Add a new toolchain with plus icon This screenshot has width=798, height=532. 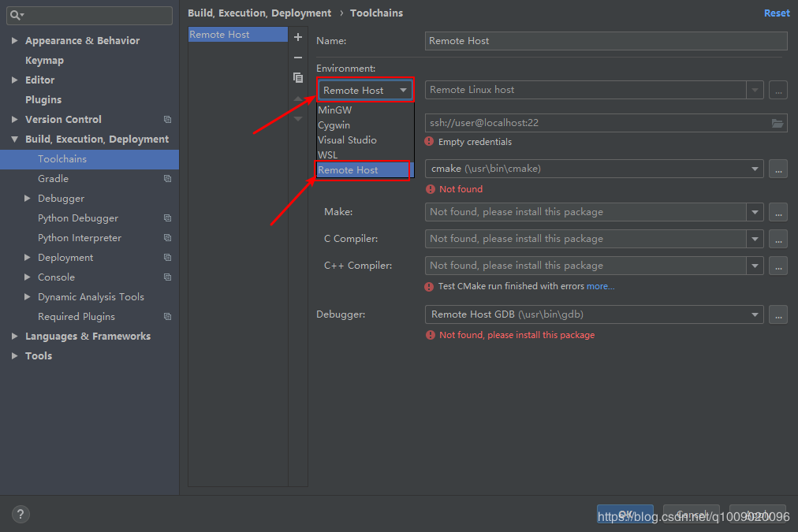pyautogui.click(x=298, y=37)
